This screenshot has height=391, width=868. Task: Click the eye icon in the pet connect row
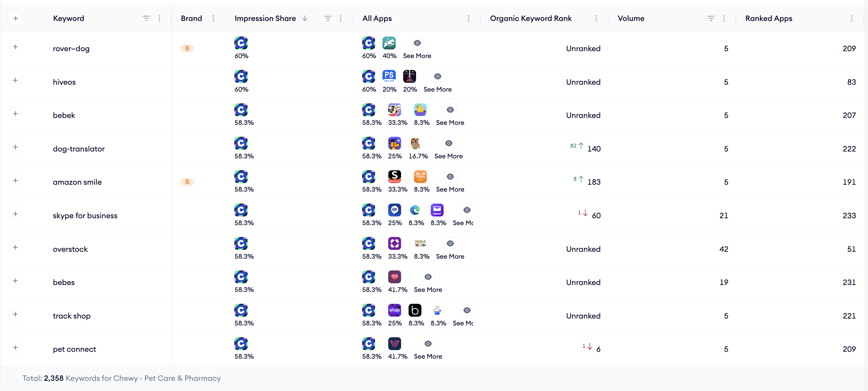click(x=428, y=343)
